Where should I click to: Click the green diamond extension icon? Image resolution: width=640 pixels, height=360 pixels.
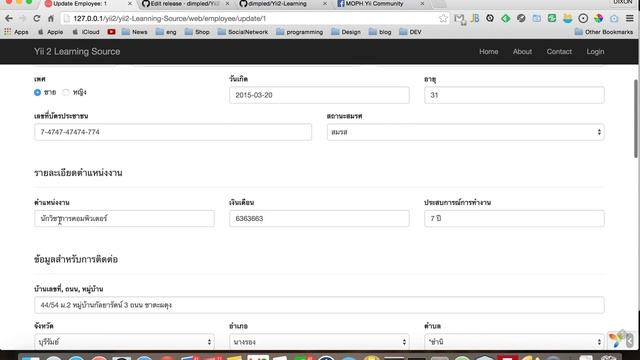pyautogui.click(x=506, y=18)
